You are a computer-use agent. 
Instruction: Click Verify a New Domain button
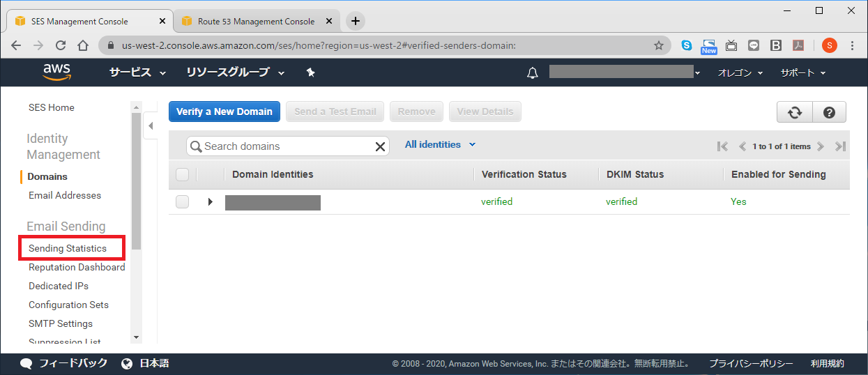224,112
